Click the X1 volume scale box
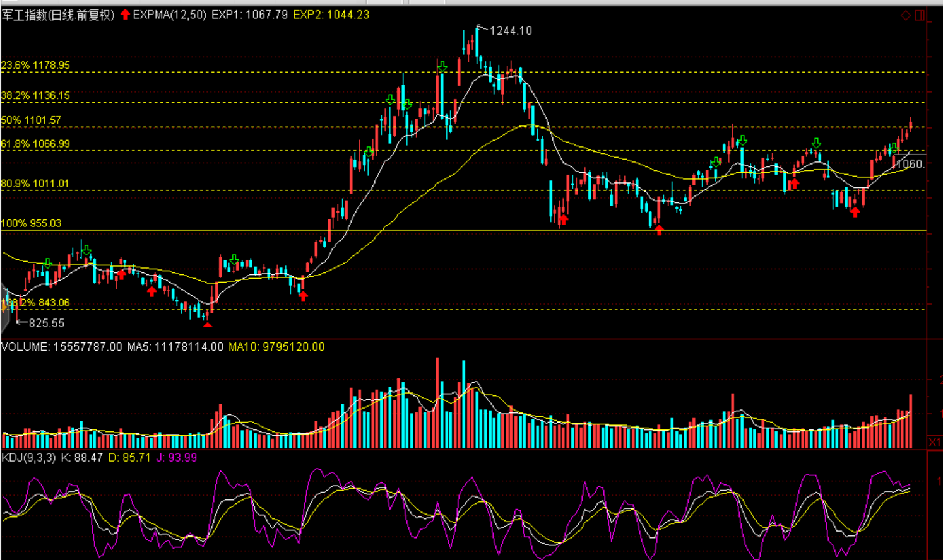Viewport: 943px width, 560px height. click(x=934, y=442)
